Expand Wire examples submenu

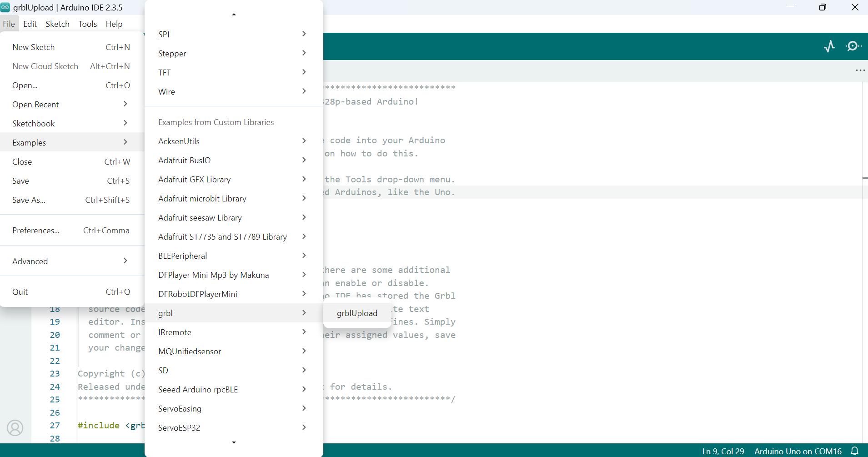click(234, 92)
